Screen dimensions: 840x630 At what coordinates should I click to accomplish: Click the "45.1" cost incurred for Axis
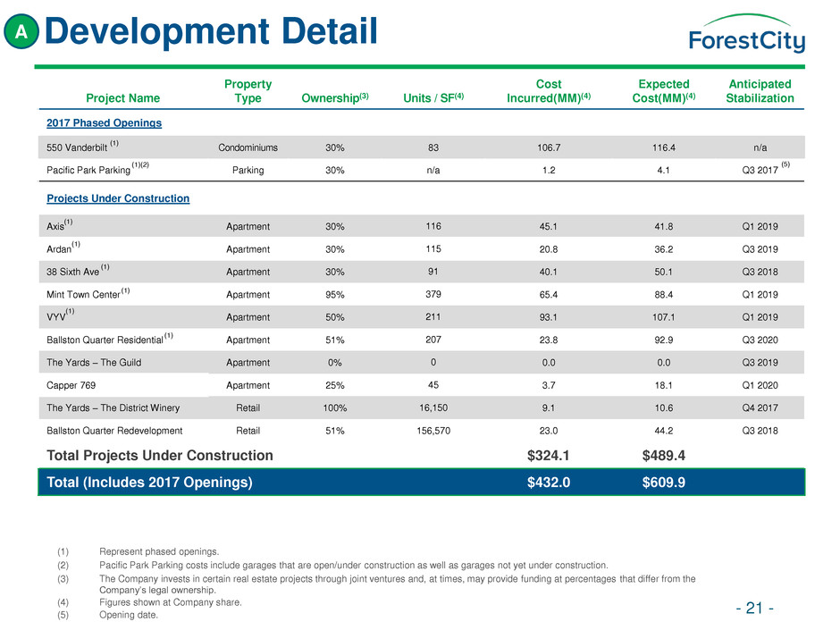coord(549,226)
